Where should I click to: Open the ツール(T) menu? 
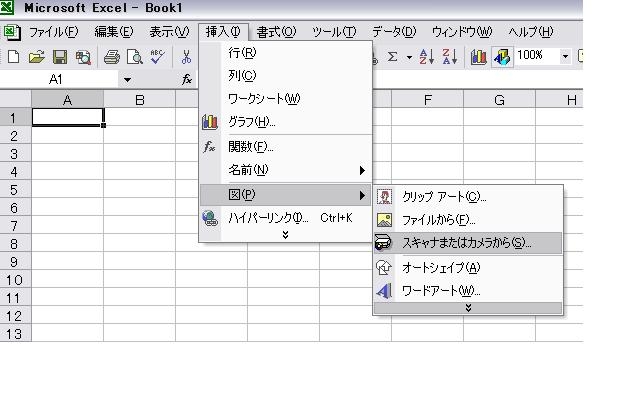point(334,32)
